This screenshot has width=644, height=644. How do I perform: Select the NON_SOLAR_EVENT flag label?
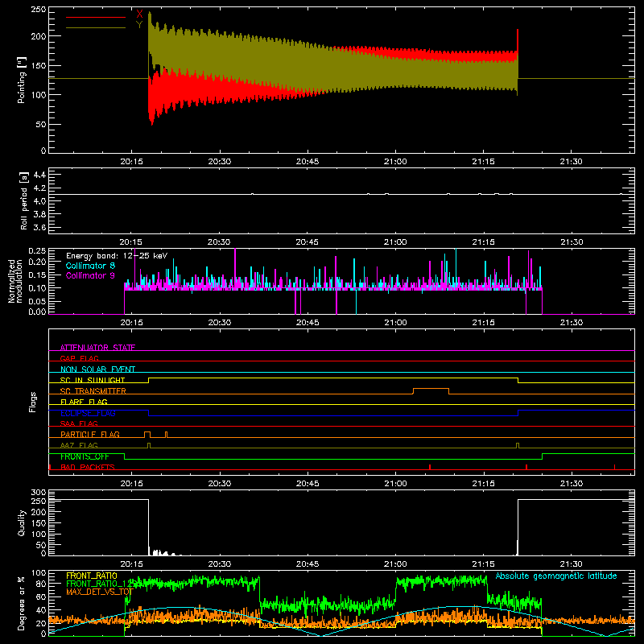(97, 369)
